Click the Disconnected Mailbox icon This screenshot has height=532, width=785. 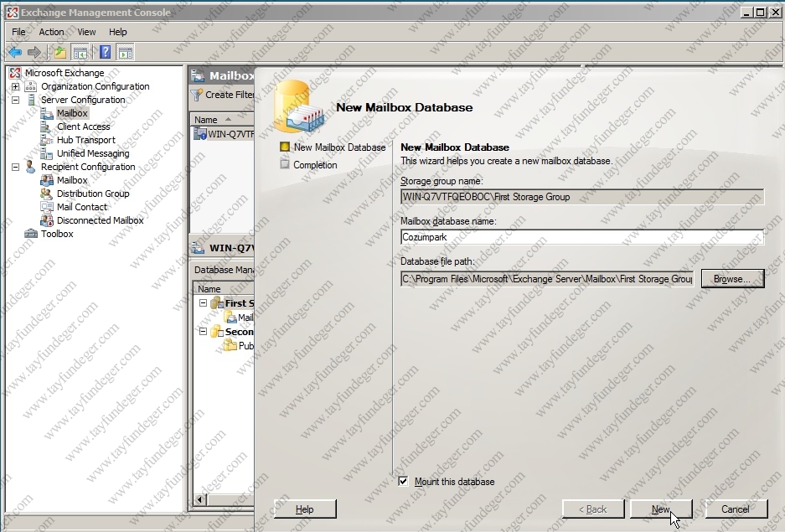tap(47, 220)
